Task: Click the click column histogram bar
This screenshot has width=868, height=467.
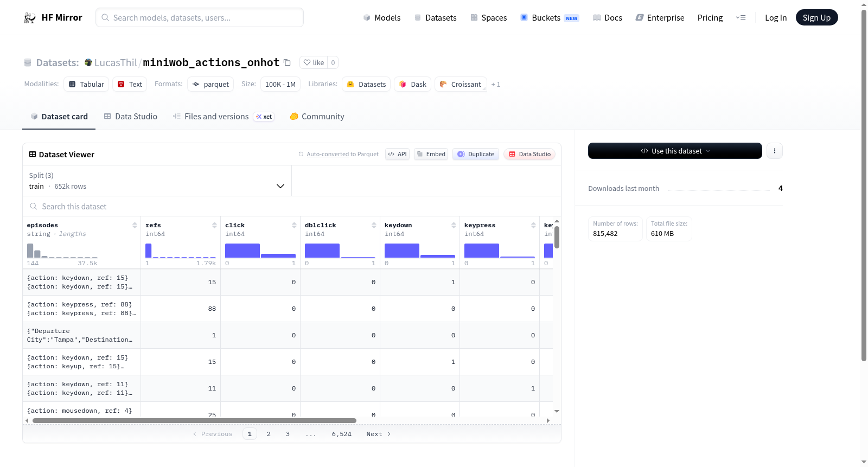Action: [x=242, y=251]
